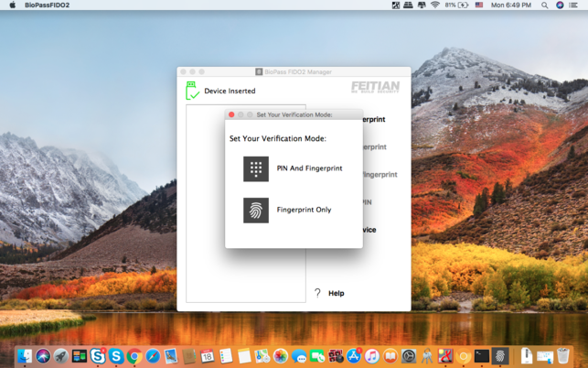
Task: Click BioPass fingerprint app icon in dock
Action: coord(500,356)
